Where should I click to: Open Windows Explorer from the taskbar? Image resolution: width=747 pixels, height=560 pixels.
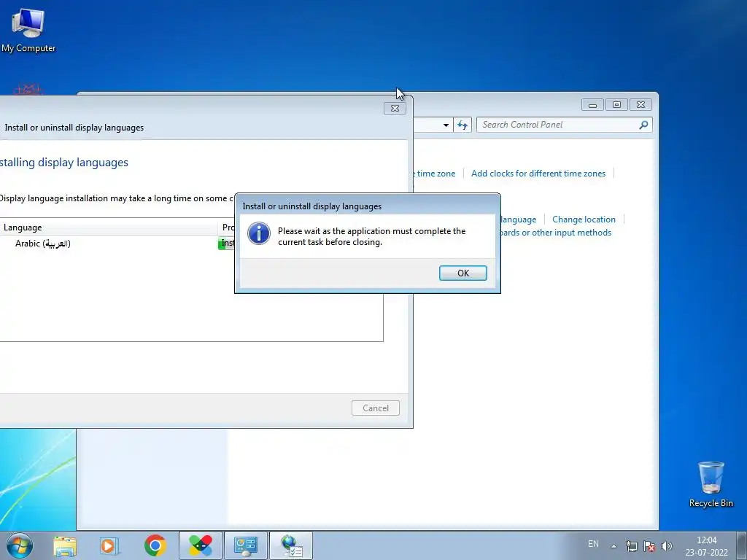[x=65, y=545]
